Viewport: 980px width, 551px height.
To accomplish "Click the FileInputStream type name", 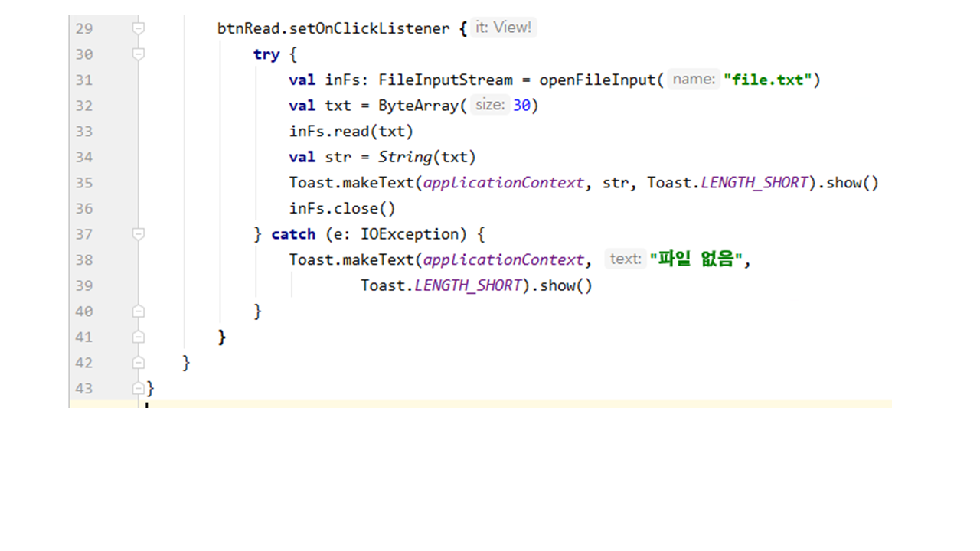I will tap(445, 80).
